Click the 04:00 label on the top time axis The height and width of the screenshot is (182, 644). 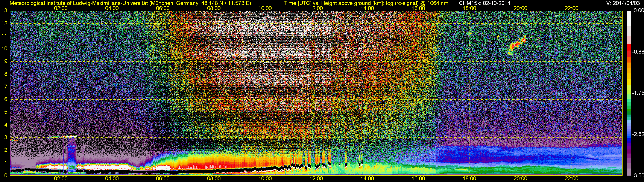point(112,8)
